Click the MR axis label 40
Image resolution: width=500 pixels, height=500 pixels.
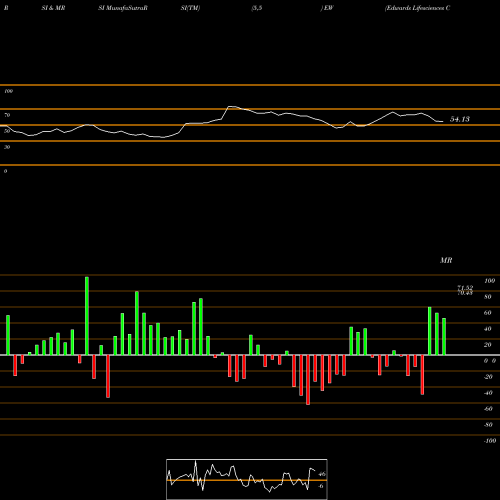(488, 329)
